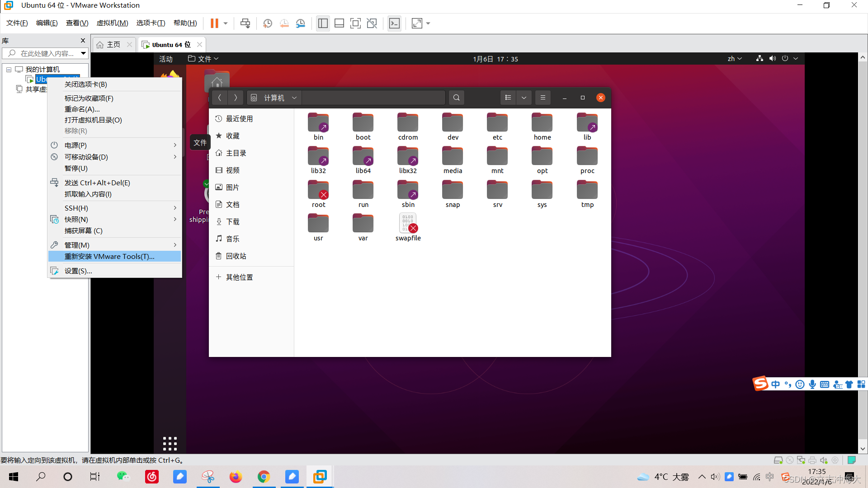Open Chrome from Windows taskbar
This screenshot has height=488, width=868.
pyautogui.click(x=264, y=477)
